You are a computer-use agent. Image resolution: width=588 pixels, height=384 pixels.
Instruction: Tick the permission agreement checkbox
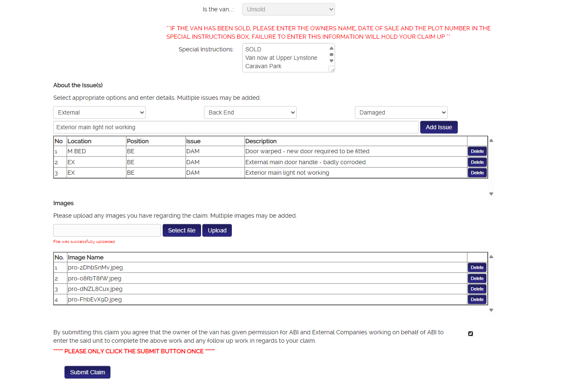point(470,333)
